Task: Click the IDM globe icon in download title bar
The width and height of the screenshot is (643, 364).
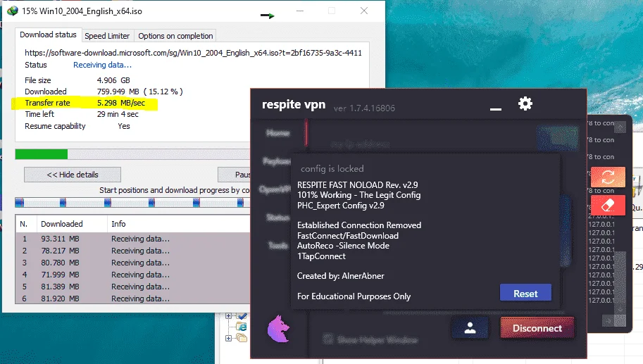Action: pos(13,11)
